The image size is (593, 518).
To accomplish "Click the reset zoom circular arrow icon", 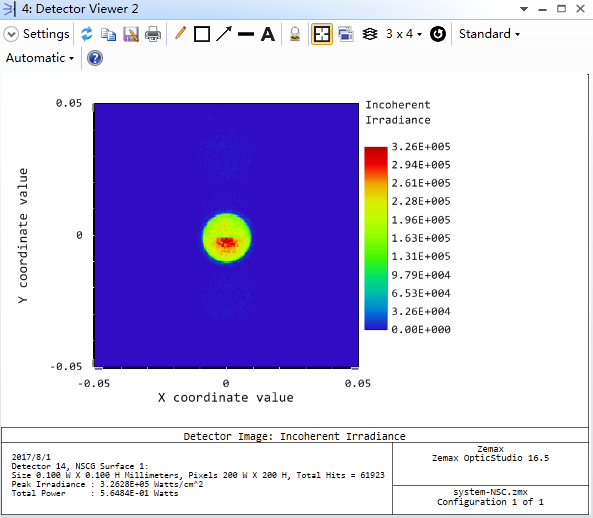I will 438,34.
